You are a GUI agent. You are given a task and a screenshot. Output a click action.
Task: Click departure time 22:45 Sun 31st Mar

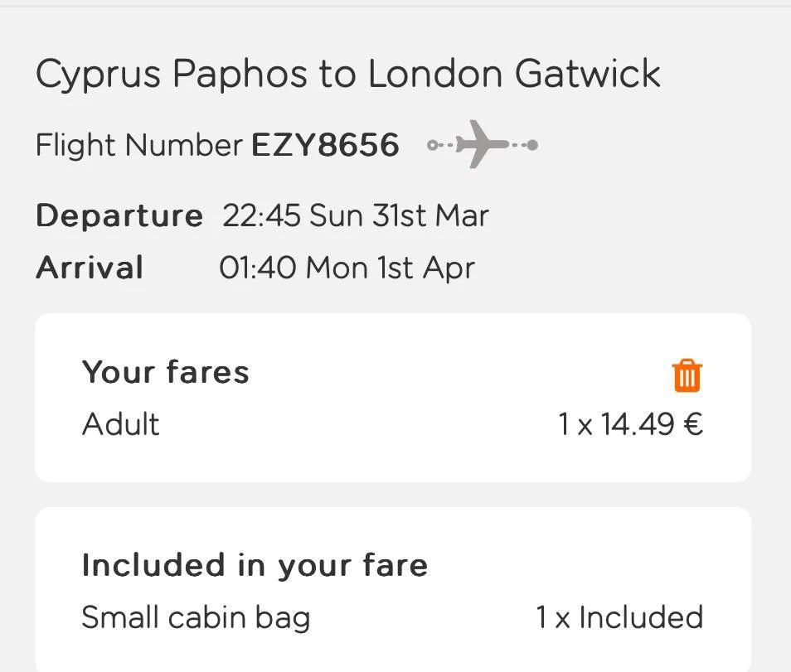click(x=355, y=216)
